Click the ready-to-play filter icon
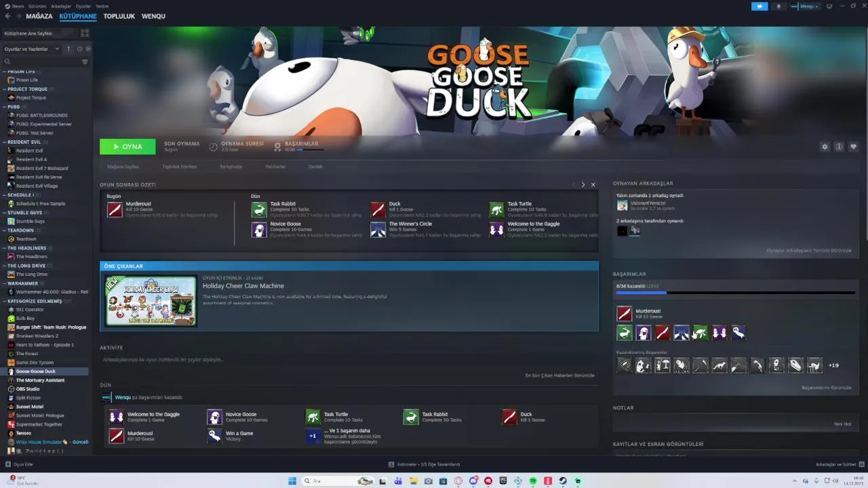 coord(88,49)
